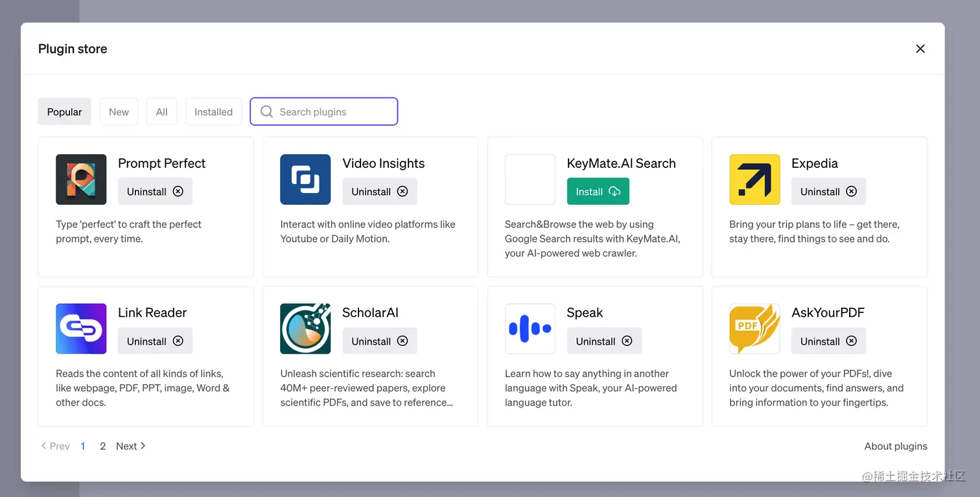This screenshot has width=980, height=497.
Task: Uninstall the Prompt Perfect plugin
Action: (155, 191)
